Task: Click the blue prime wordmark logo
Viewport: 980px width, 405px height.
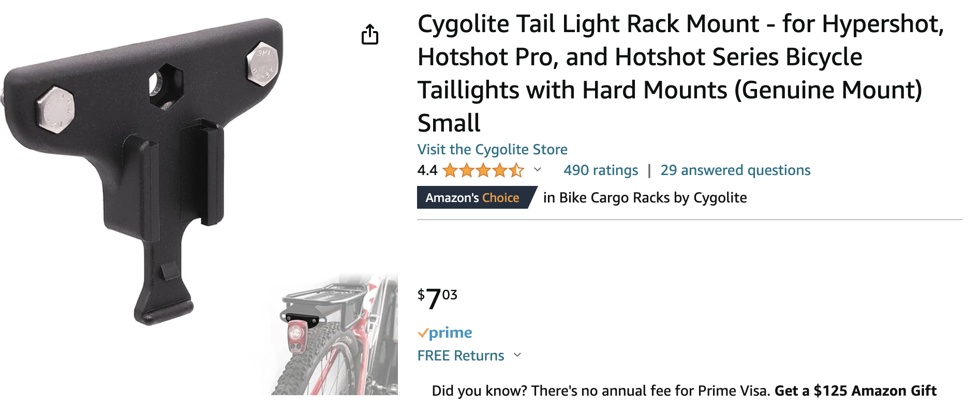Action: (450, 332)
